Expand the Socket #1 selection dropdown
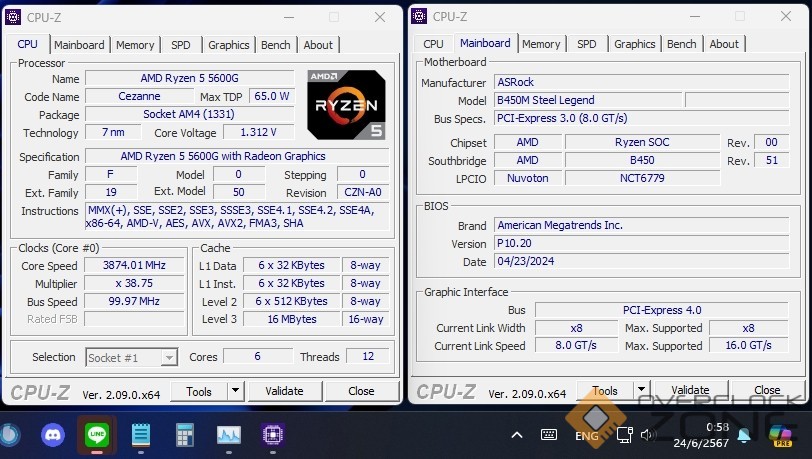812x459 pixels. (x=169, y=357)
